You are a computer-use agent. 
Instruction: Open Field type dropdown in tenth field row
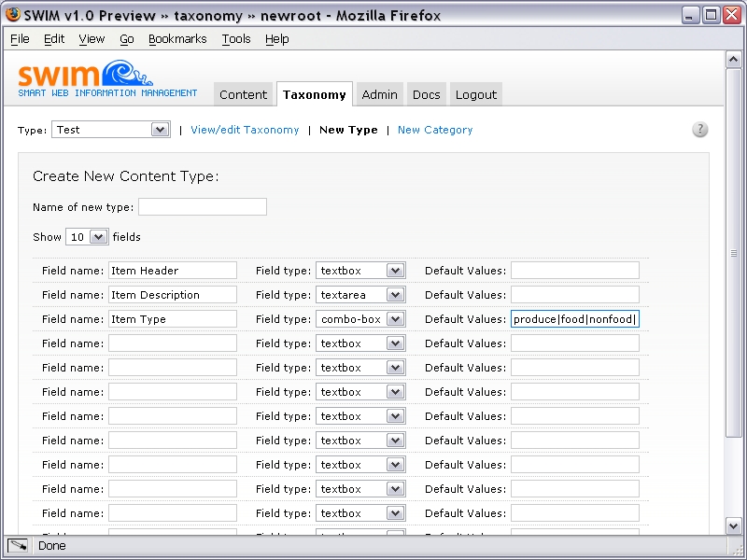tap(360, 489)
